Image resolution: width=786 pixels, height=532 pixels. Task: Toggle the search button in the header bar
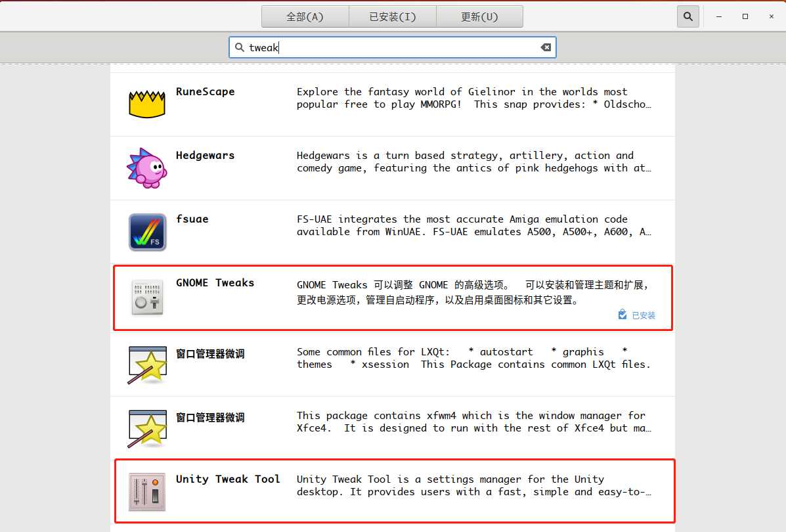[x=688, y=16]
